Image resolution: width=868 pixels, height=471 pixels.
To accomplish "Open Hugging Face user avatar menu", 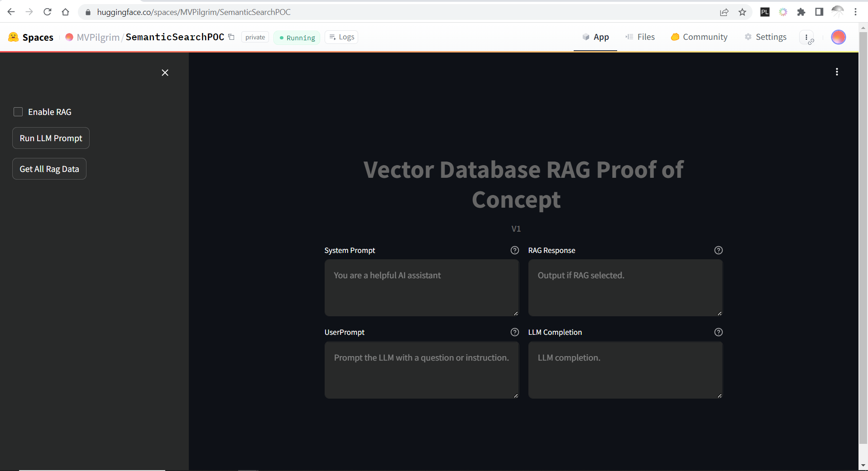I will 838,37.
